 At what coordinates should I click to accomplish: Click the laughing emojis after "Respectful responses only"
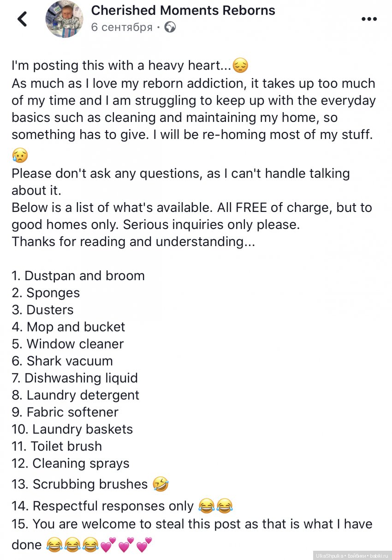pyautogui.click(x=215, y=506)
